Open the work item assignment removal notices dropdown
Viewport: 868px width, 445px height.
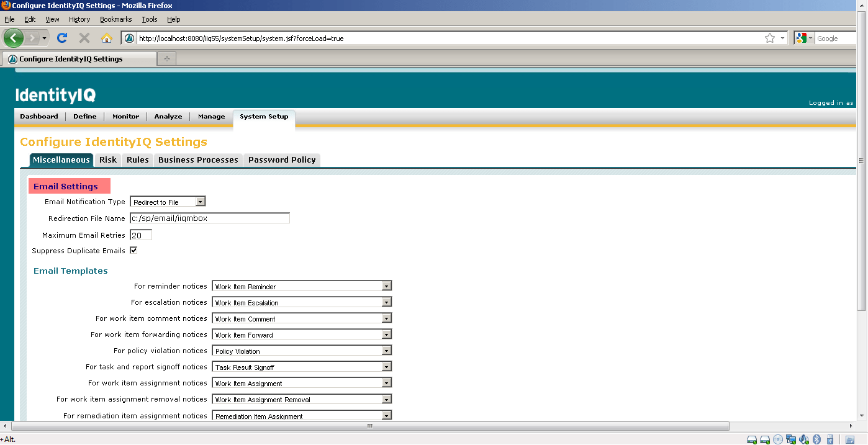point(302,399)
